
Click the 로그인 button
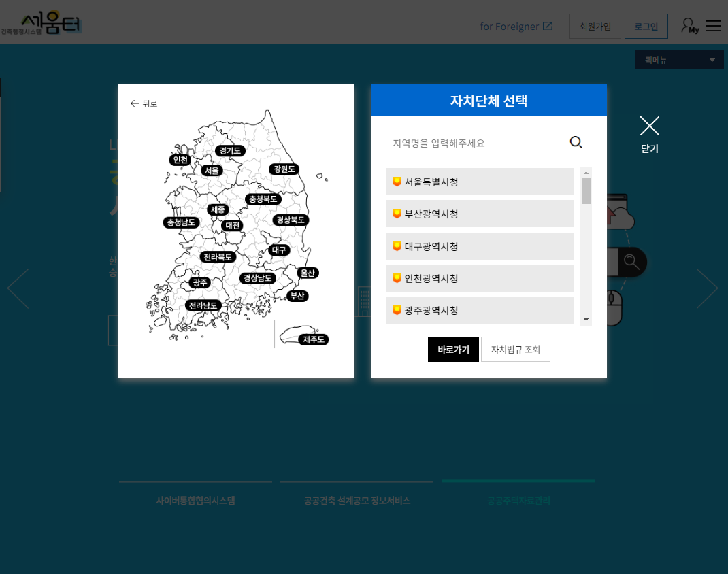click(x=646, y=27)
